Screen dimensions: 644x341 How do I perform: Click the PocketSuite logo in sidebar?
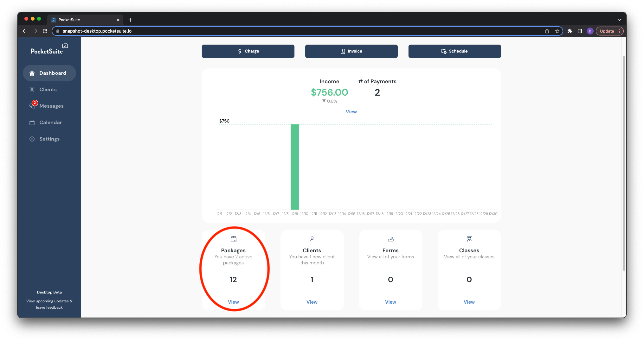pyautogui.click(x=49, y=49)
